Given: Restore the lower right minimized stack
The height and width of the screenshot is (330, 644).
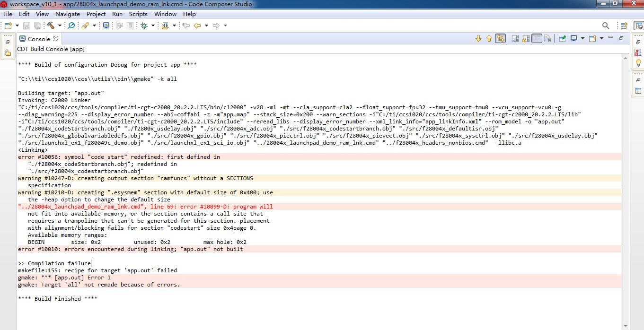Looking at the screenshot, I should tap(638, 80).
